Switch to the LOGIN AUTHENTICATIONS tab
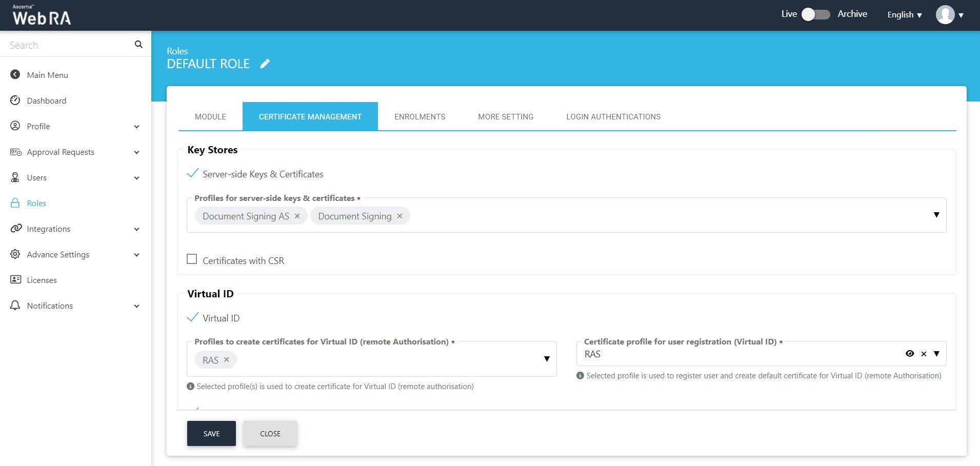The width and height of the screenshot is (980, 466). click(613, 117)
